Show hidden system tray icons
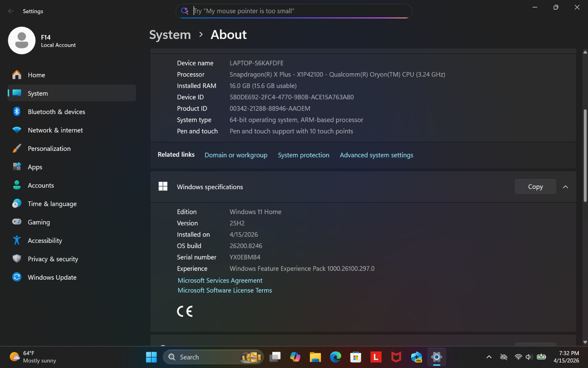Screen dimensions: 588x368 tap(489, 357)
